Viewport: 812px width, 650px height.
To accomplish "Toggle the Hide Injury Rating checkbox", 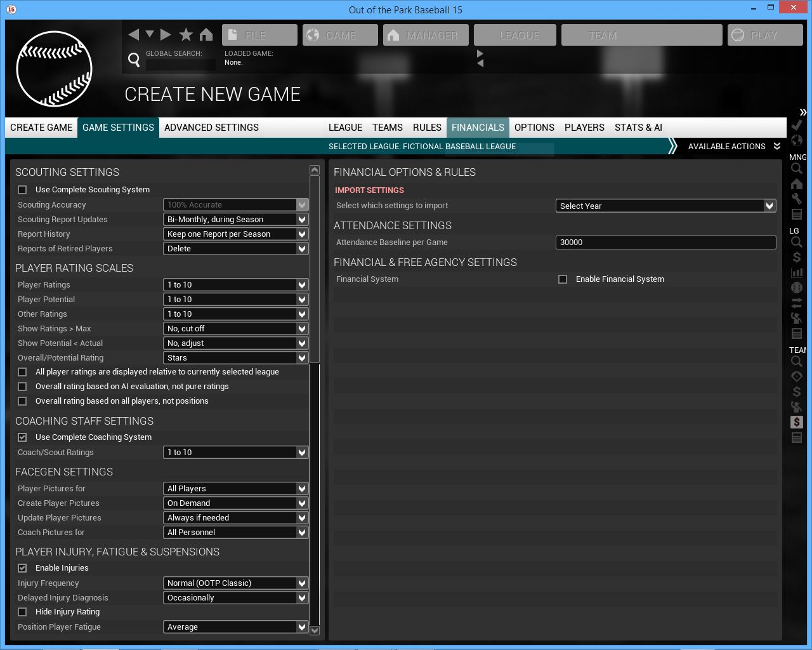I will (x=23, y=612).
